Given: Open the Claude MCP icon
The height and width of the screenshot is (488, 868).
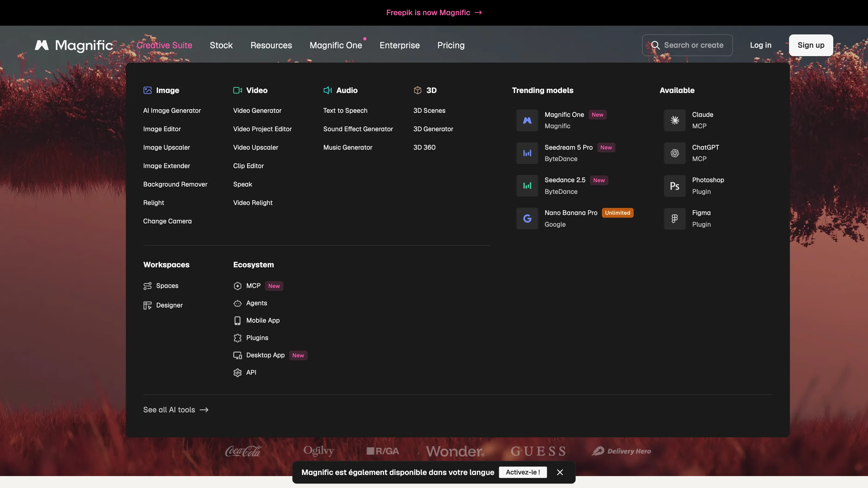Looking at the screenshot, I should click(x=675, y=120).
